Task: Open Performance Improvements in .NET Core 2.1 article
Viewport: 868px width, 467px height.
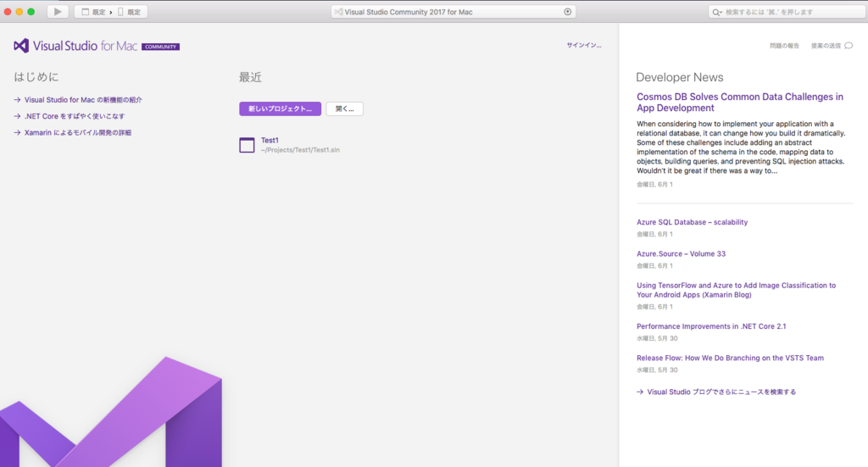Action: coord(711,326)
